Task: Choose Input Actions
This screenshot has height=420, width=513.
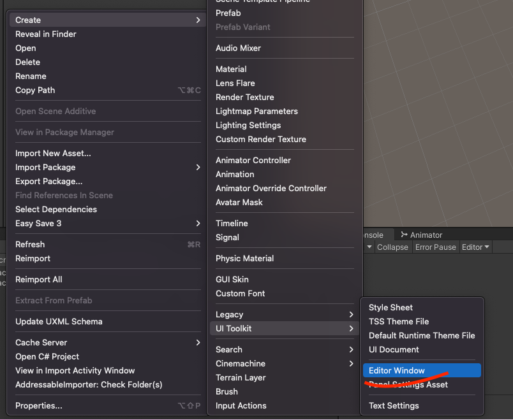Action: (285, 405)
